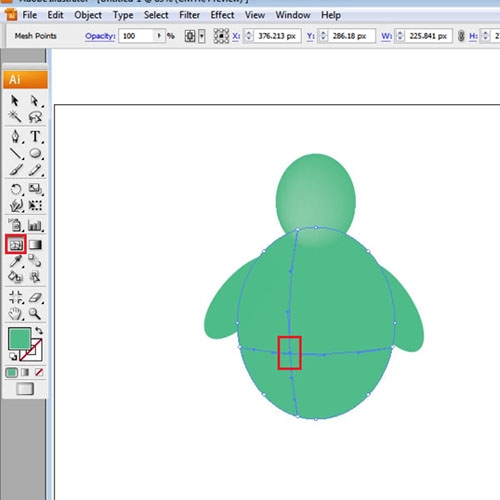Open the Filter menu
This screenshot has height=500, width=500.
coord(189,15)
